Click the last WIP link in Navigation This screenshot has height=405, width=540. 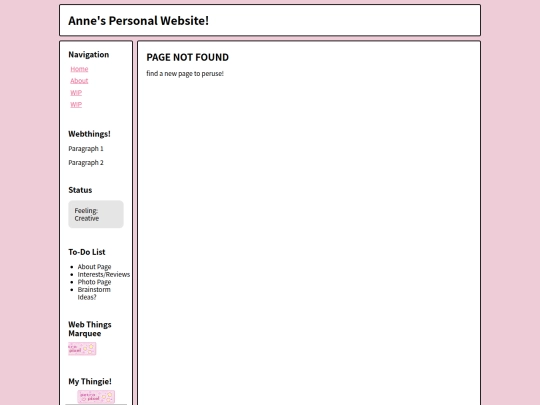[x=76, y=104]
